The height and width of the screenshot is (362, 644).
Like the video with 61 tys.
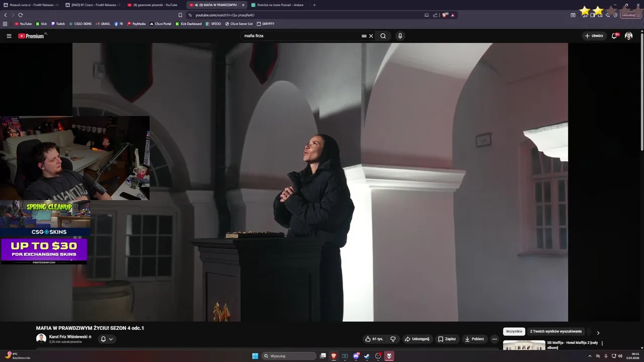pos(374,339)
